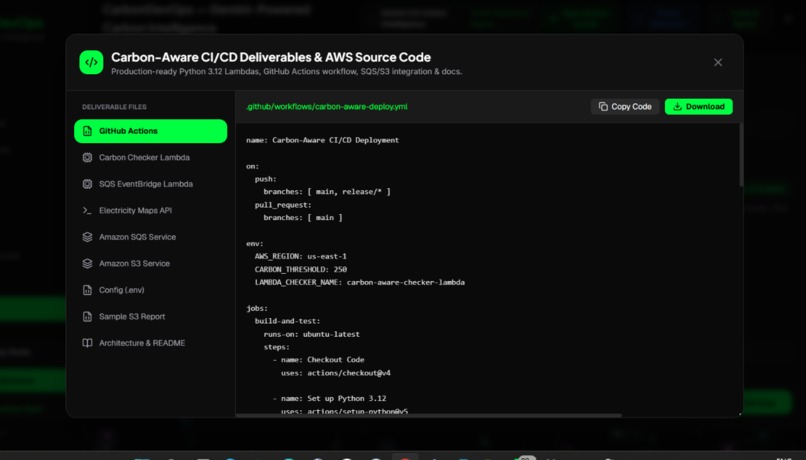This screenshot has width=806, height=460.
Task: Click the 'LAMBDA_CHECKER_NAME: carbon-aware-checker-lambda' line
Action: pyautogui.click(x=360, y=282)
